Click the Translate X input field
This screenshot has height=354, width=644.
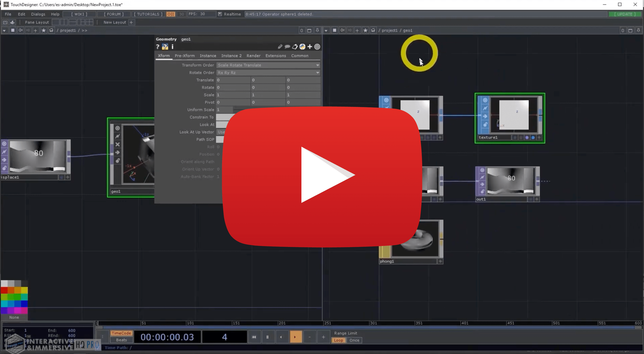point(233,80)
